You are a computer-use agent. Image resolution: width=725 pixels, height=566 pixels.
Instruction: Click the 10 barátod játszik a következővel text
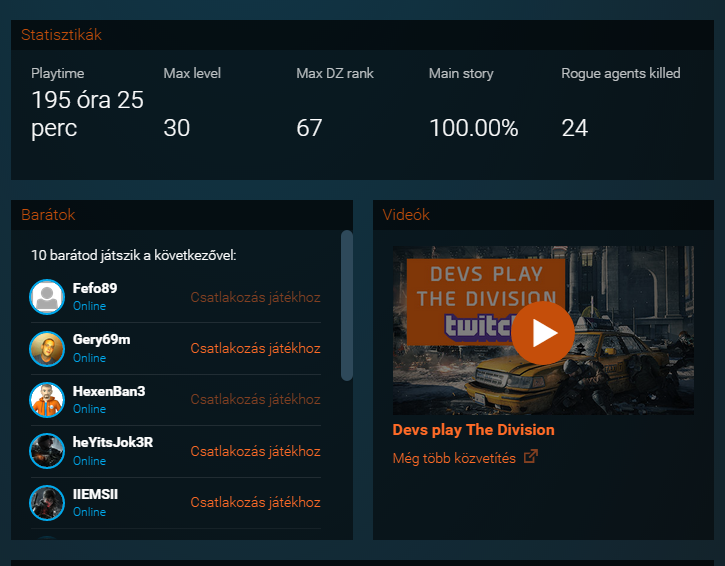pyautogui.click(x=134, y=255)
